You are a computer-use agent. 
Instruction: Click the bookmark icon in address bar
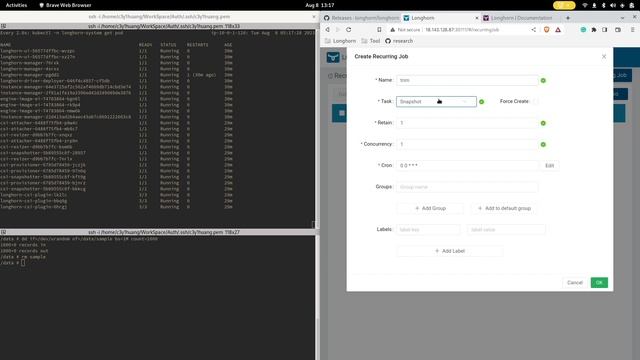pos(379,30)
